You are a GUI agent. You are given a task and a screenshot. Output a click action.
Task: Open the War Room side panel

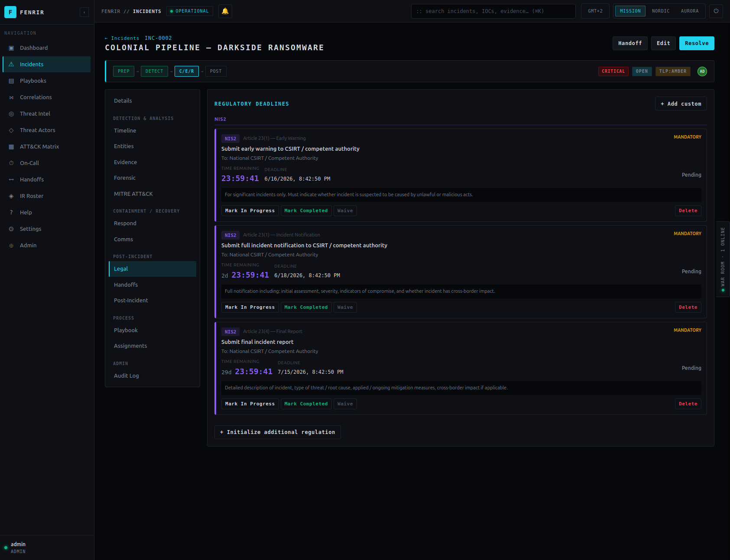tap(723, 259)
